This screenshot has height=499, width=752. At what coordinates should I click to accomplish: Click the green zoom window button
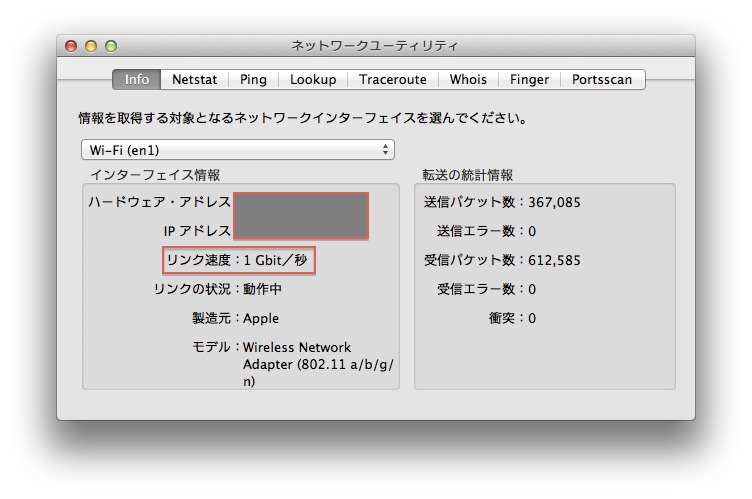pyautogui.click(x=111, y=46)
